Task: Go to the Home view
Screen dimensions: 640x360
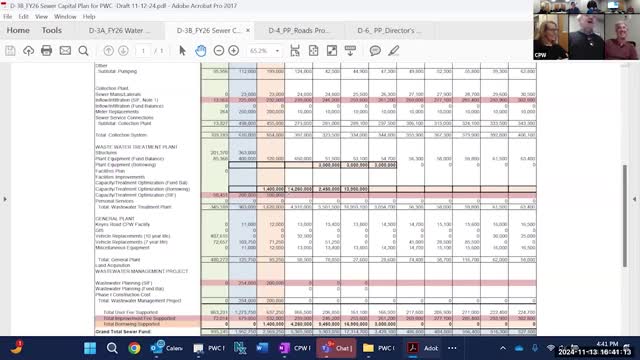Action: 18,30
